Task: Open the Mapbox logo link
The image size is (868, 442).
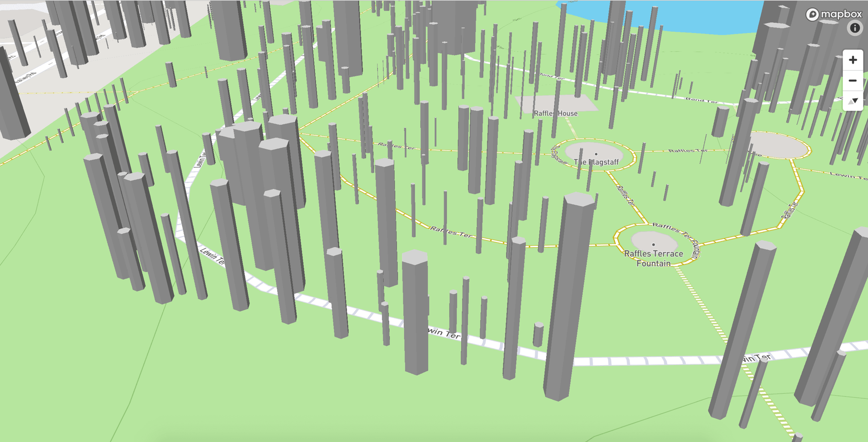Action: pyautogui.click(x=834, y=14)
